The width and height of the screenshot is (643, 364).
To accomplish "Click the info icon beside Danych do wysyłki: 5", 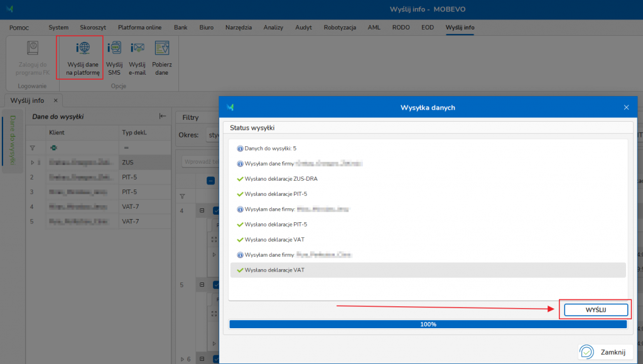I will (x=240, y=148).
